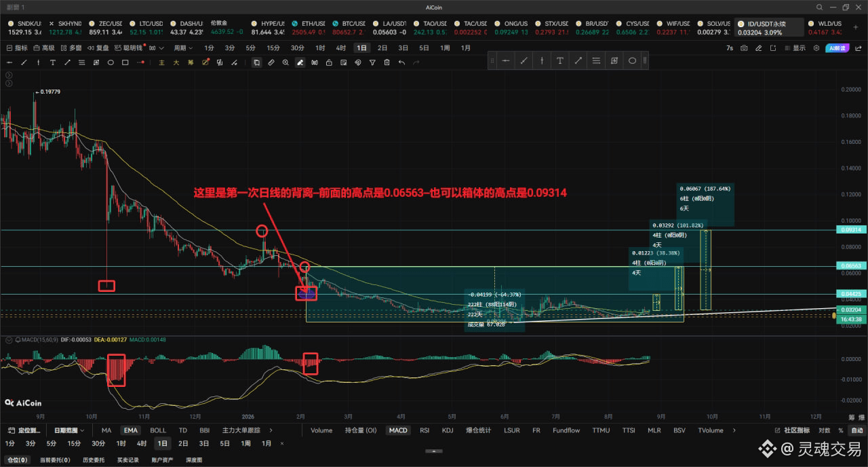This screenshot has height=467, width=868.
Task: Open the 指标 indicators button
Action: click(x=17, y=48)
